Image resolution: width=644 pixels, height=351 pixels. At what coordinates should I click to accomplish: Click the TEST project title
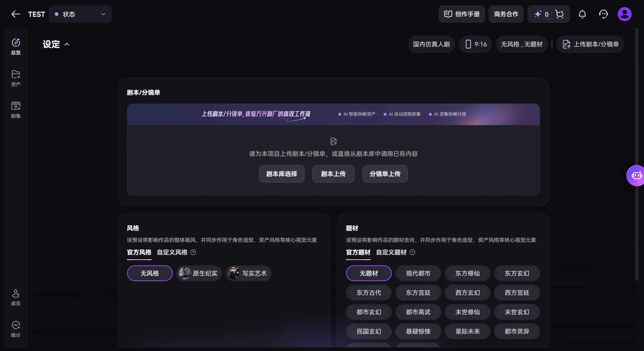point(36,14)
